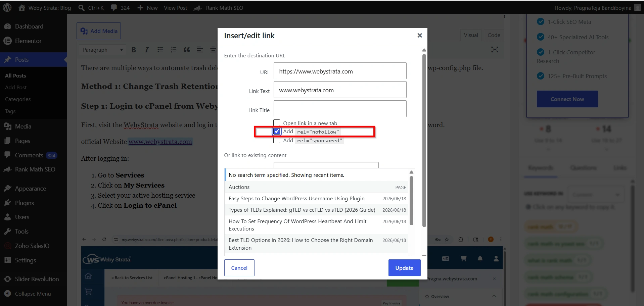Click the Media sidebar icon
644x306 pixels.
click(7, 126)
